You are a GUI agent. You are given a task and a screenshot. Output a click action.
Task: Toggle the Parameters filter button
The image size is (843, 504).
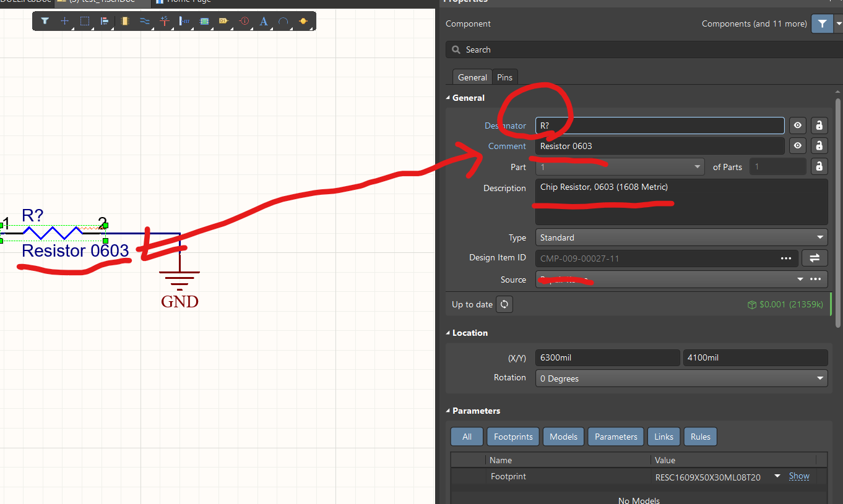click(x=616, y=437)
